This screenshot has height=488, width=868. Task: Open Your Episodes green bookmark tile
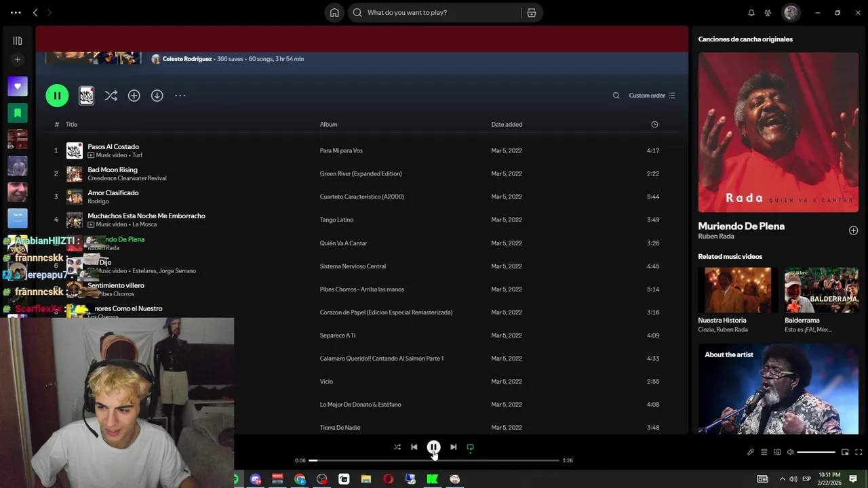[x=18, y=113]
